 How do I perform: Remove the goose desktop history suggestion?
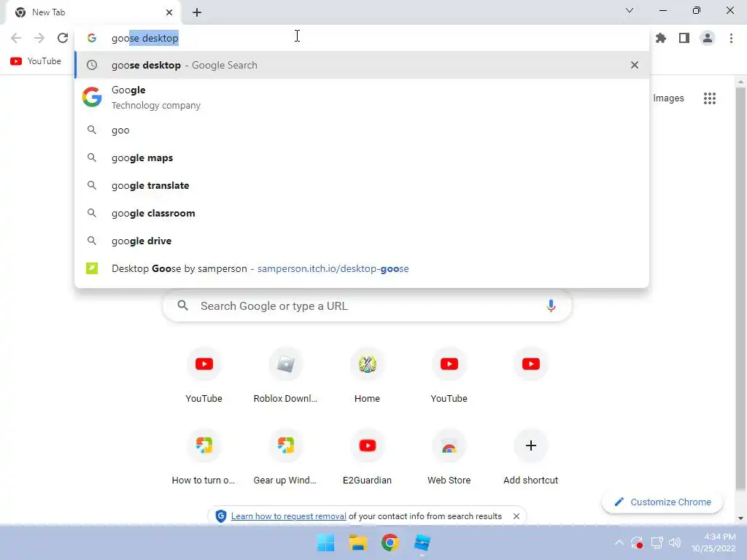point(634,65)
